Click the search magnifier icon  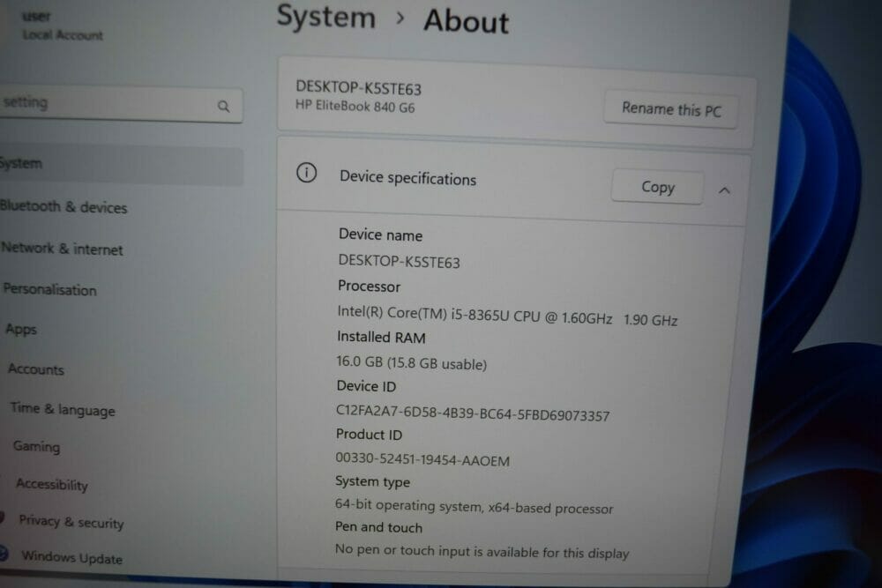click(x=223, y=106)
